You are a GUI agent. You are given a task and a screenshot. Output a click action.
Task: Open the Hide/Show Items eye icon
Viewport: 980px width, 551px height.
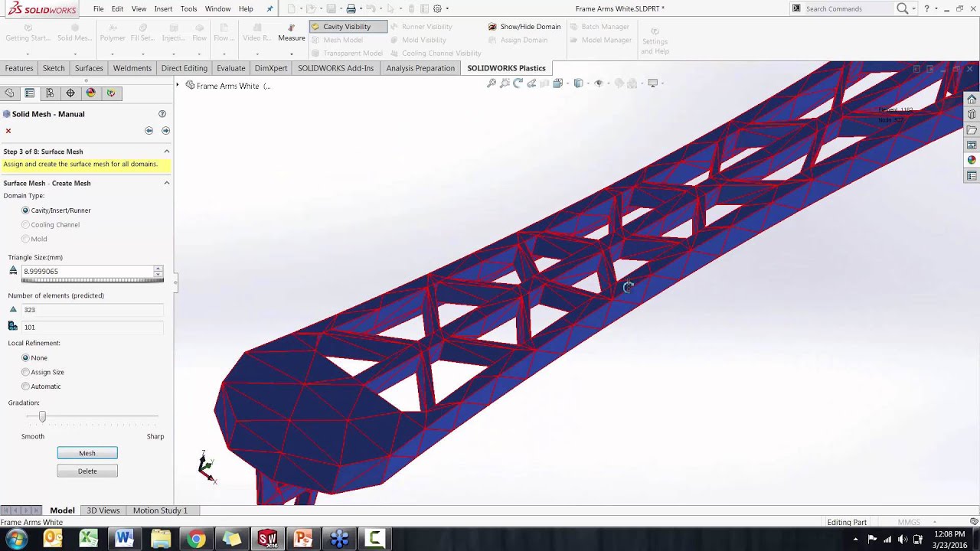coord(599,83)
